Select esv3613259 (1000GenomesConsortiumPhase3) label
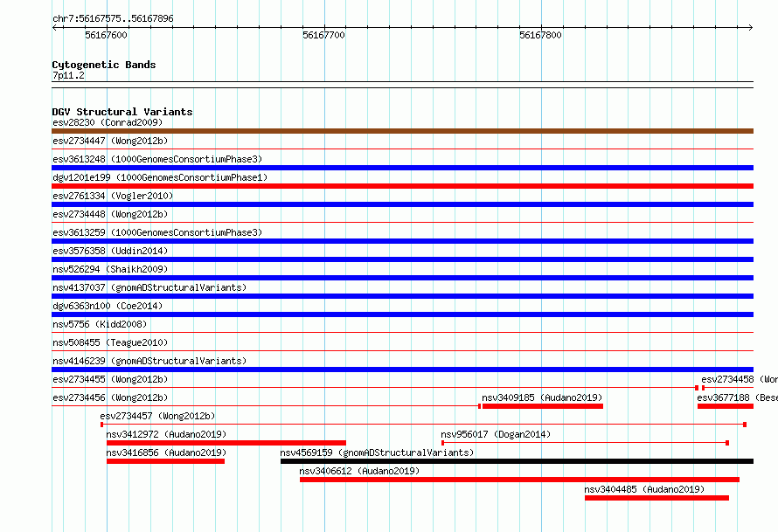The width and height of the screenshot is (778, 532). click(x=157, y=232)
